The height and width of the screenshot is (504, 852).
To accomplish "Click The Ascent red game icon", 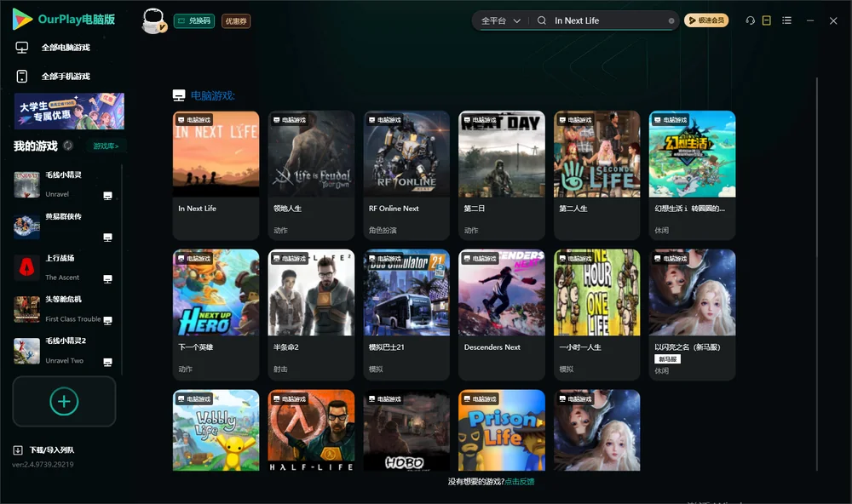I will (26, 267).
